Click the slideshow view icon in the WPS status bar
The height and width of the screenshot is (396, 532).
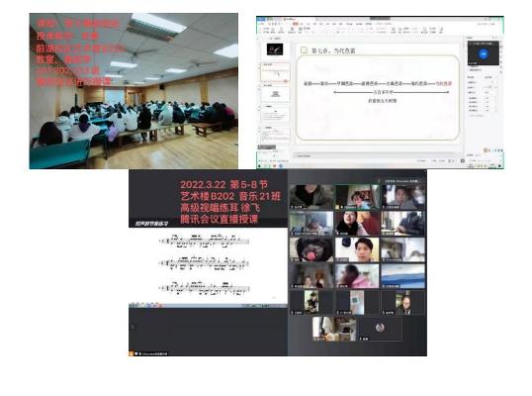pyautogui.click(x=463, y=160)
